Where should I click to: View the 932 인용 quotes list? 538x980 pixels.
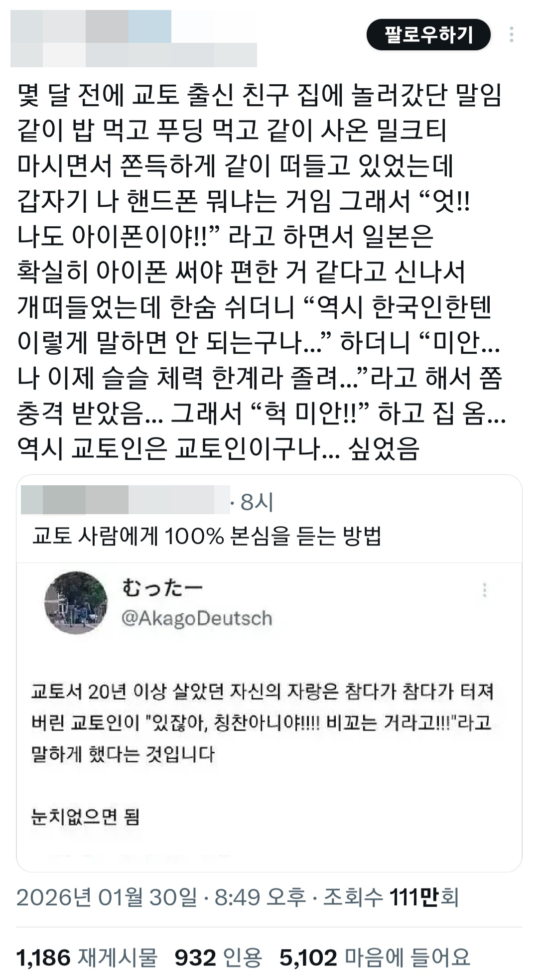point(218,957)
